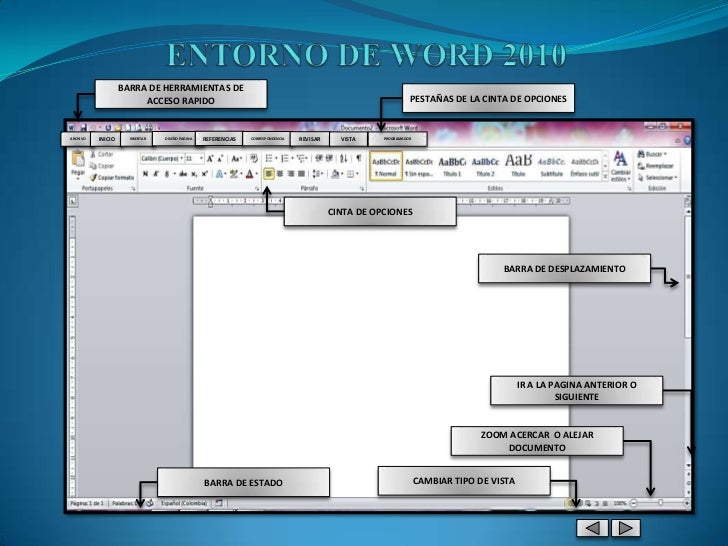Apply the Título 2 style
728x546 pixels.
(485, 166)
